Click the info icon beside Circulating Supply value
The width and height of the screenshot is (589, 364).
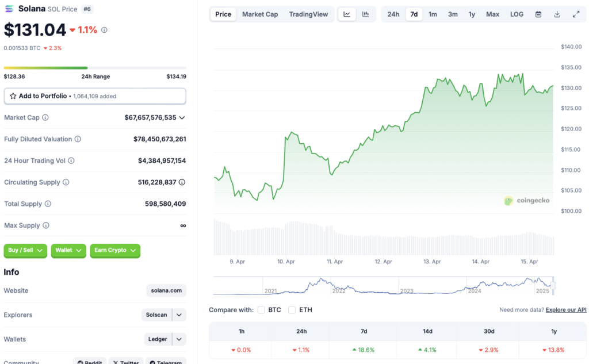[x=182, y=182]
